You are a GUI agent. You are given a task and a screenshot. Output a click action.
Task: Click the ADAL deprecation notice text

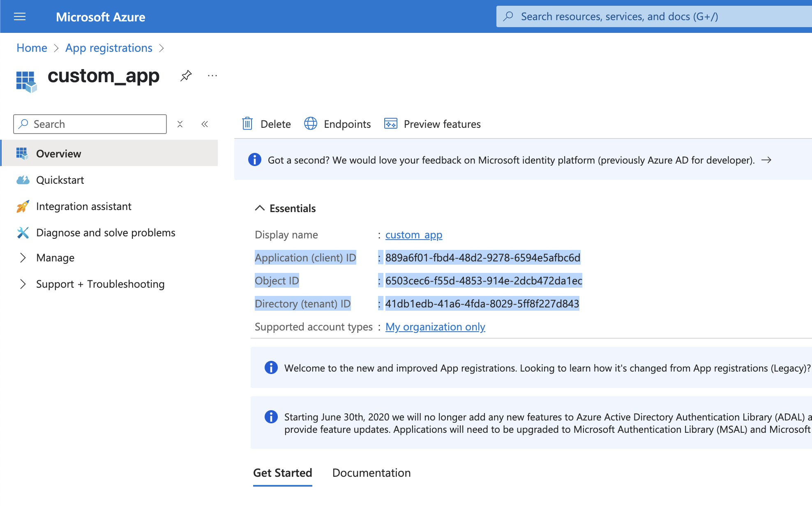coord(548,423)
